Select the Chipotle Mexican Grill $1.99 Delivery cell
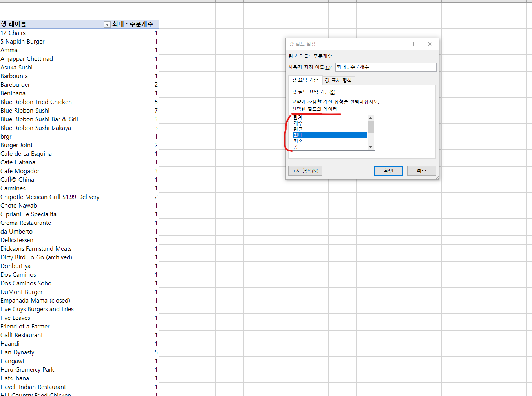Screen dimensions: 532x396 (55, 197)
